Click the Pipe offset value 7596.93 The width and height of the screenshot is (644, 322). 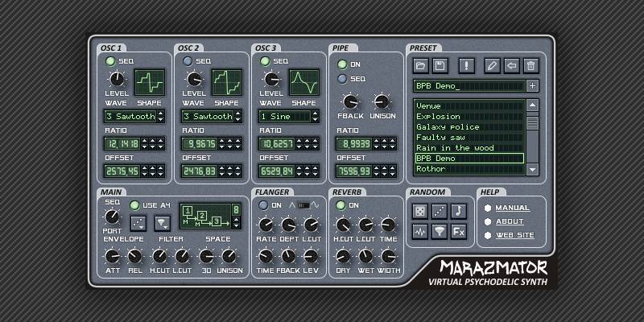coord(353,171)
